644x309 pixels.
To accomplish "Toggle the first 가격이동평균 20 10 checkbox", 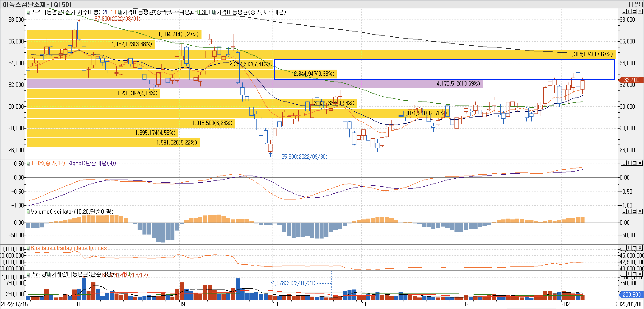I will click(28, 12).
